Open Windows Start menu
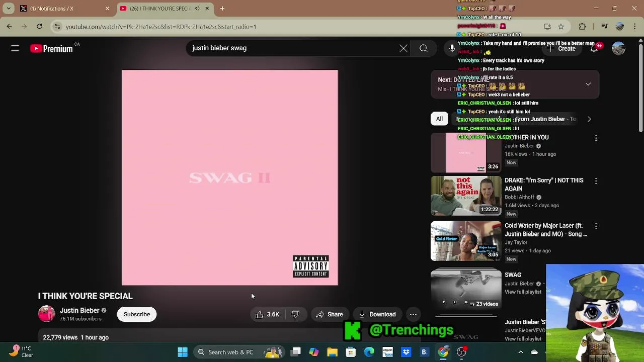This screenshot has height=362, width=644. 183,352
